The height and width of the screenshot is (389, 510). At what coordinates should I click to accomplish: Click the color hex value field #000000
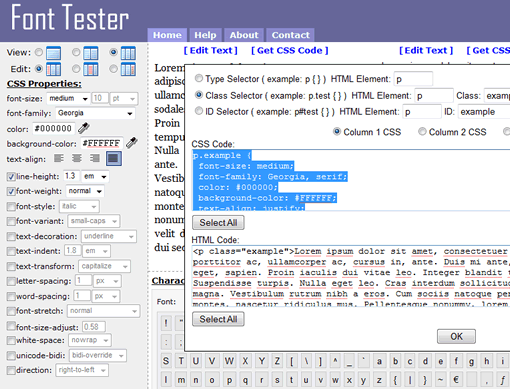pos(54,128)
